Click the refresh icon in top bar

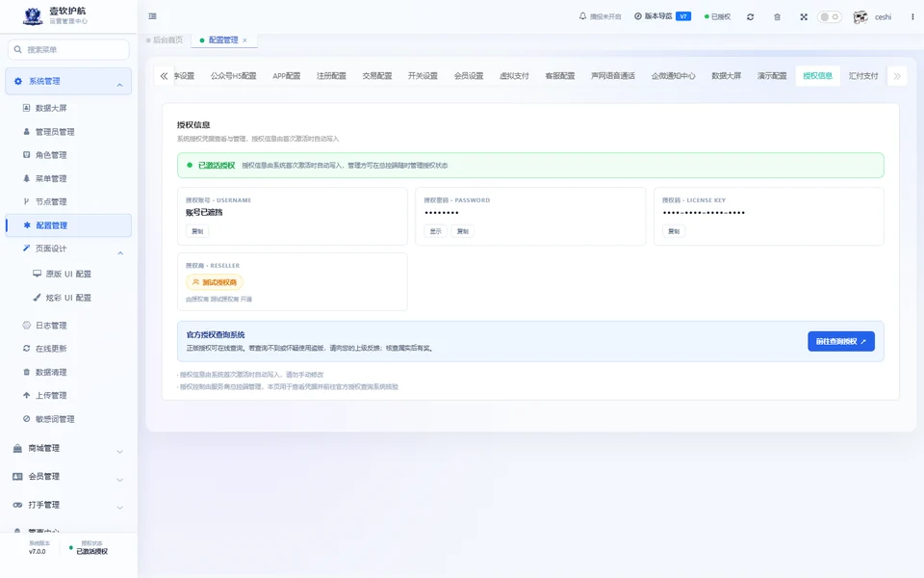coord(750,17)
